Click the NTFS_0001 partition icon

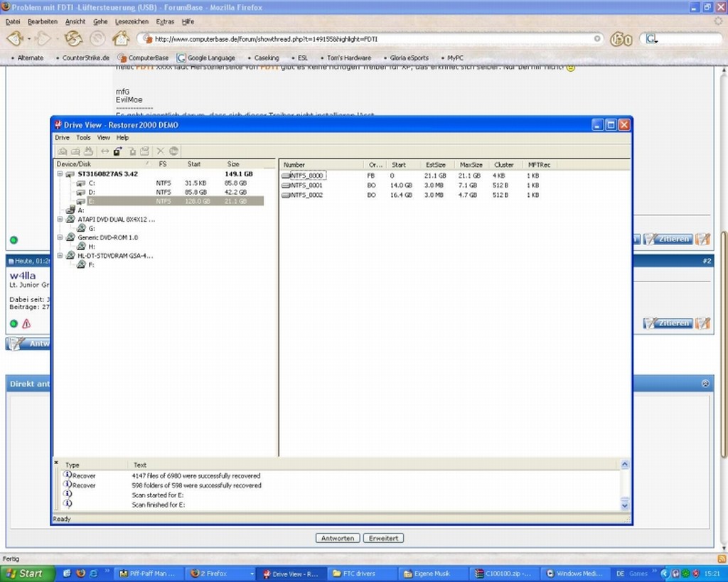pos(286,185)
